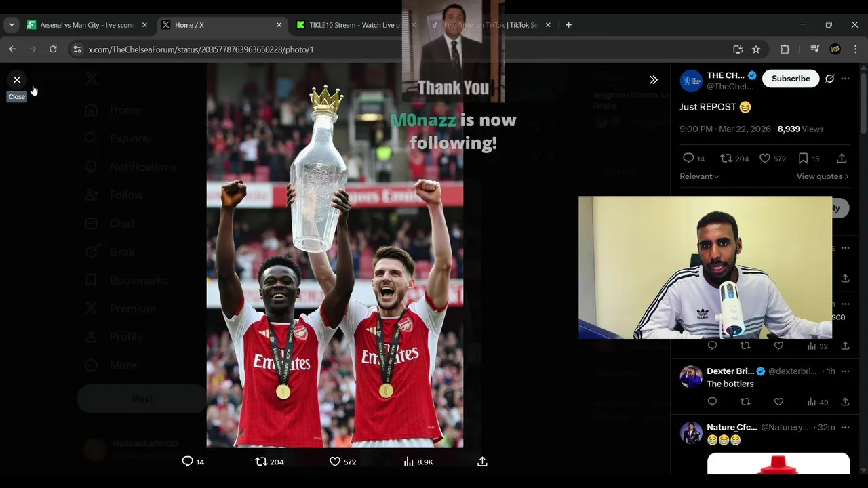Image resolution: width=868 pixels, height=488 pixels.
Task: Click the Grok icon beside the Subscribe button
Action: click(x=829, y=79)
